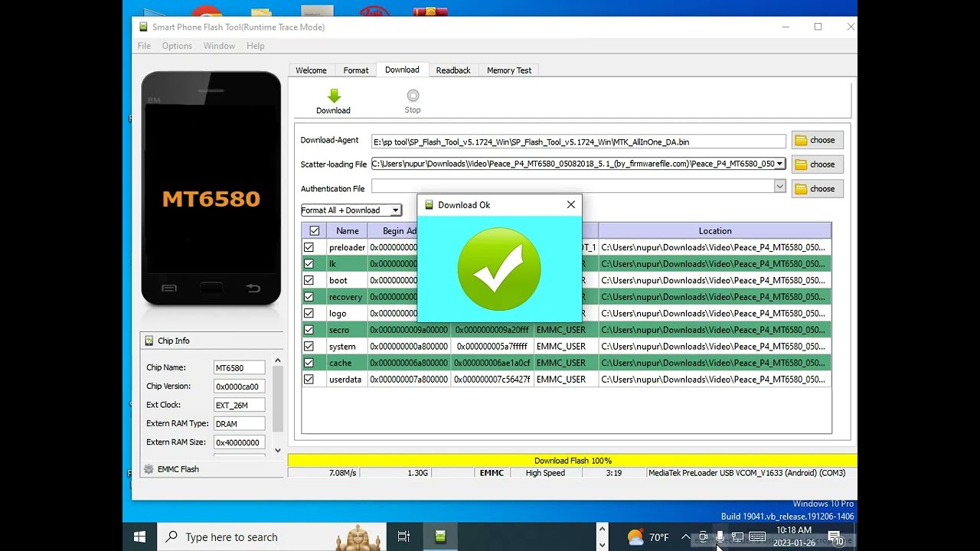Viewport: 980px width, 551px height.
Task: Open the File menu
Action: pos(144,46)
